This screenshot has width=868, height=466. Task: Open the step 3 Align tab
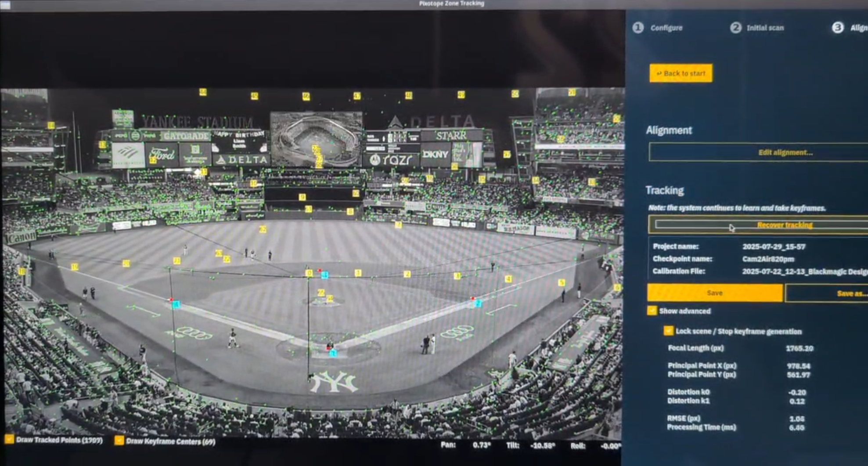(851, 28)
